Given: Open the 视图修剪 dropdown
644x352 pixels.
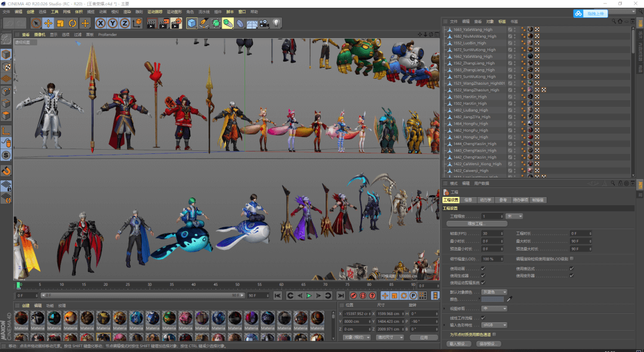Looking at the screenshot, I should point(494,308).
